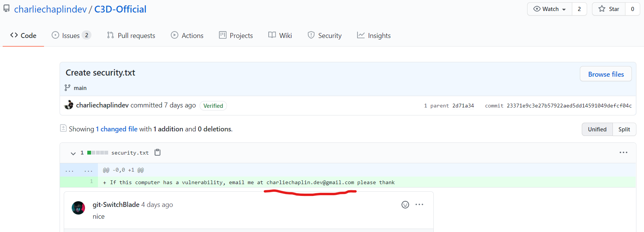Click the full commit hash text
Image resolution: width=644 pixels, height=232 pixels.
(569, 106)
